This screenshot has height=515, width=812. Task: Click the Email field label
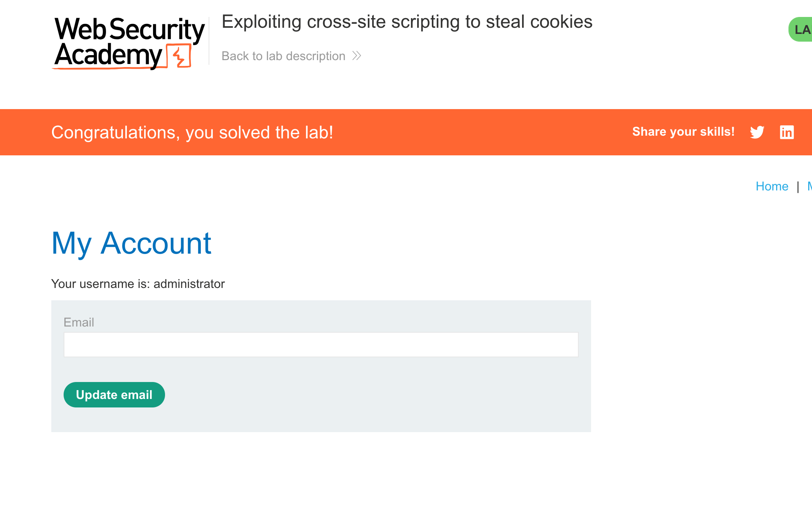tap(79, 322)
